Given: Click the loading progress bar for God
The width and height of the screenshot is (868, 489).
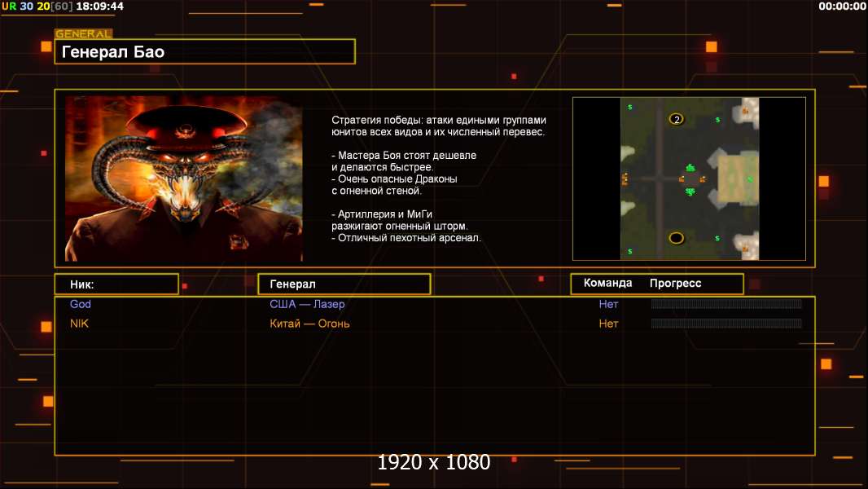Looking at the screenshot, I should pos(726,303).
